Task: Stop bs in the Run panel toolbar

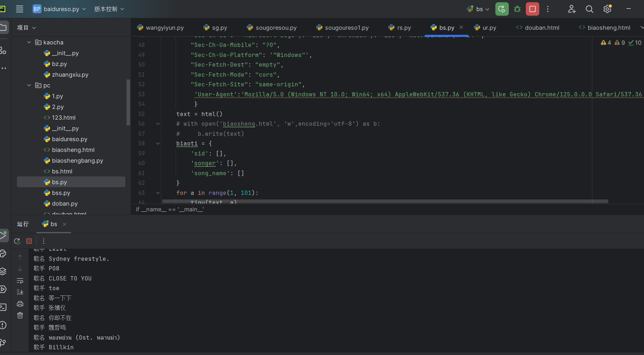Action: coord(29,241)
